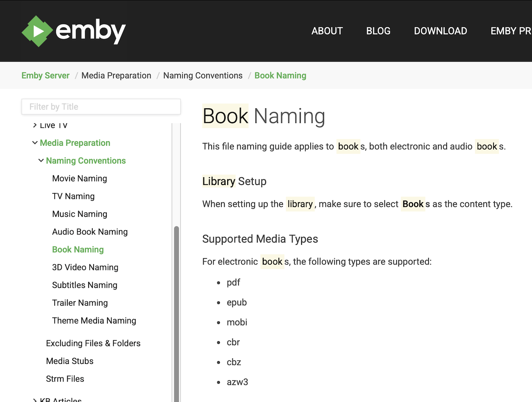Click the sidebar scrollbar thumb

tap(177, 314)
